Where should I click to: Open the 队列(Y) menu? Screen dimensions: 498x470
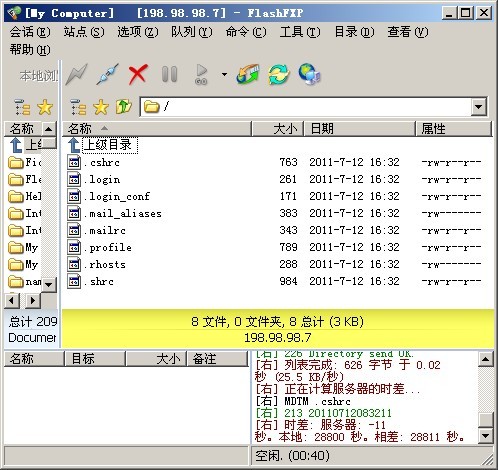pos(192,32)
